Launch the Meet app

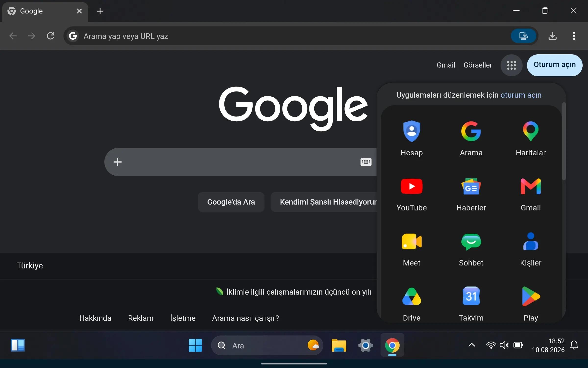tap(412, 249)
